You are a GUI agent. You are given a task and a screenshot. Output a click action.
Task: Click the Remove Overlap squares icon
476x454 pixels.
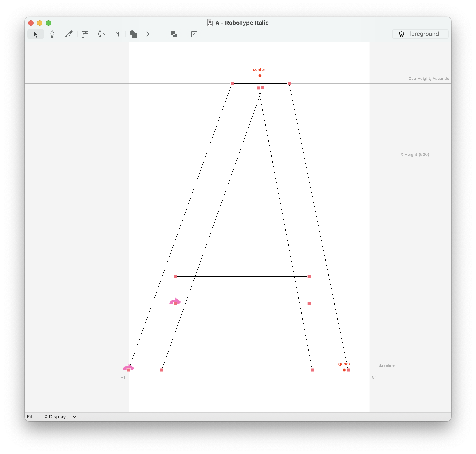pyautogui.click(x=174, y=34)
